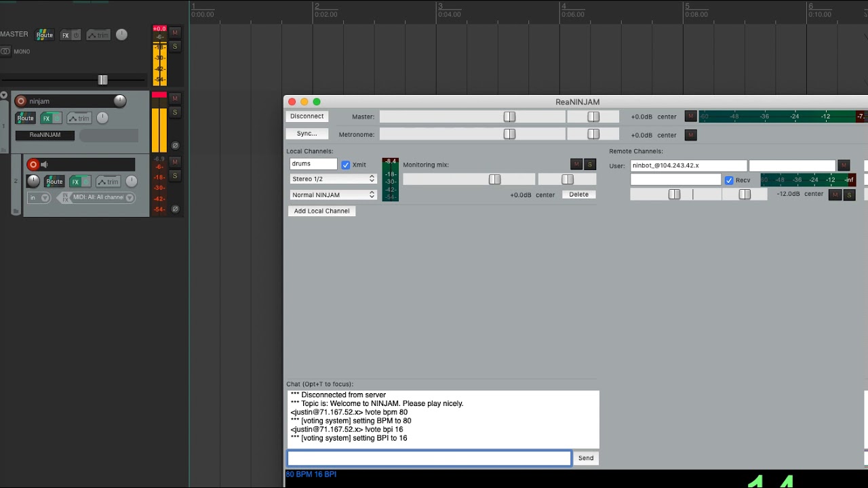Click the folder icon on track 2
The height and width of the screenshot is (488, 868).
point(16,211)
